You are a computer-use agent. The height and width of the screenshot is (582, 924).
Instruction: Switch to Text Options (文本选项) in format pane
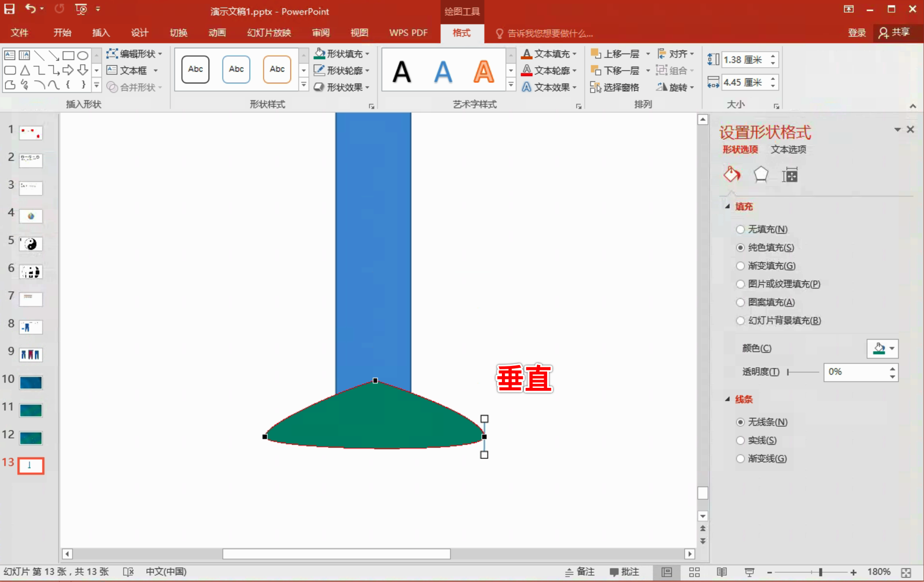tap(788, 149)
